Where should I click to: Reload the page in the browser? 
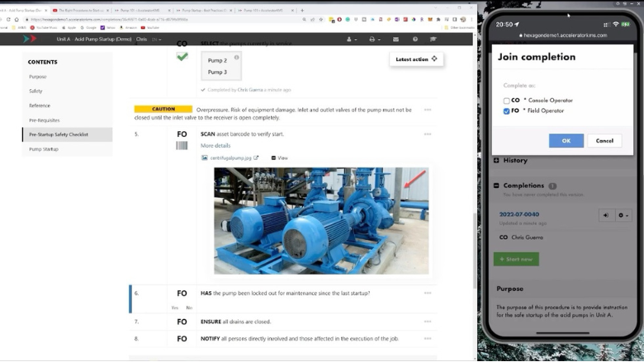coord(8,19)
